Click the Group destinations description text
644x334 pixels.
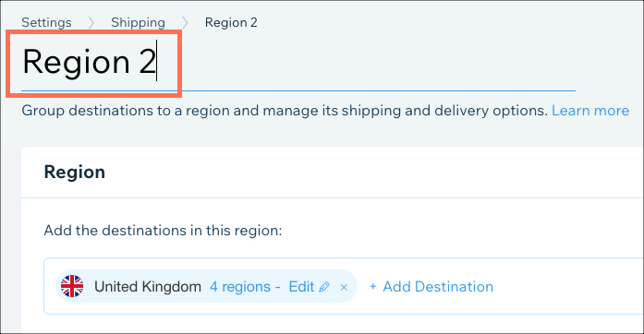(285, 111)
